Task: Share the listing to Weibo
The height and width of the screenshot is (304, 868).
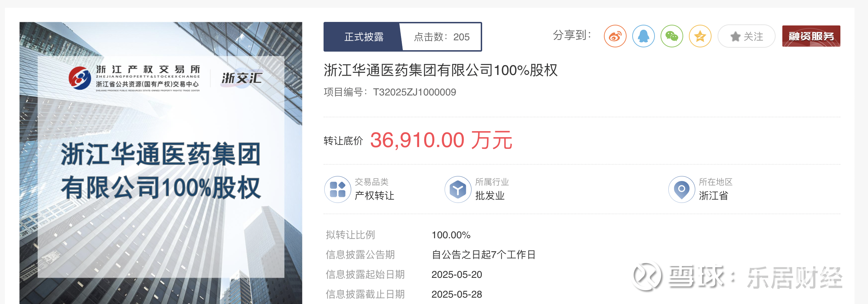Action: click(615, 36)
